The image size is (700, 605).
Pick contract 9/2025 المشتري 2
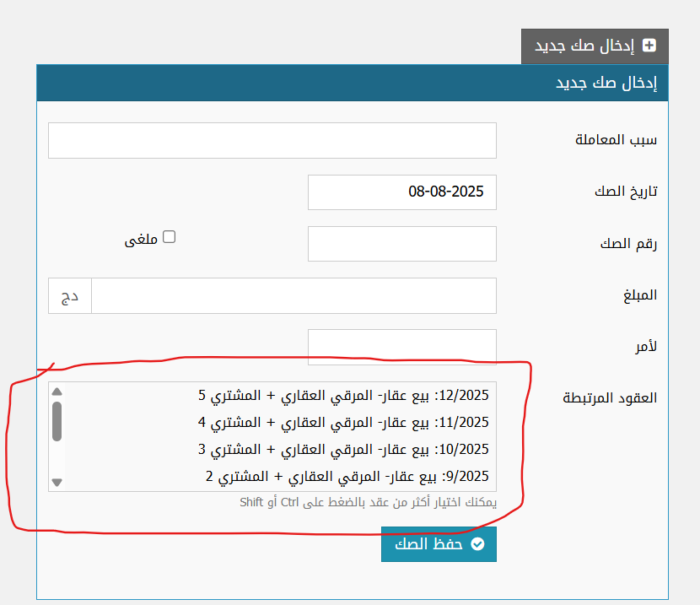point(347,476)
